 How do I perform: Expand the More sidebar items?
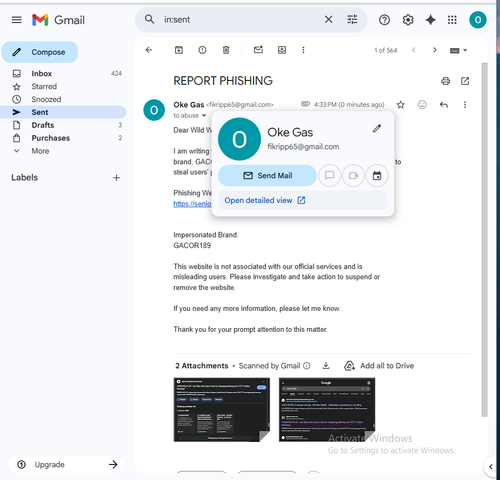click(63, 151)
